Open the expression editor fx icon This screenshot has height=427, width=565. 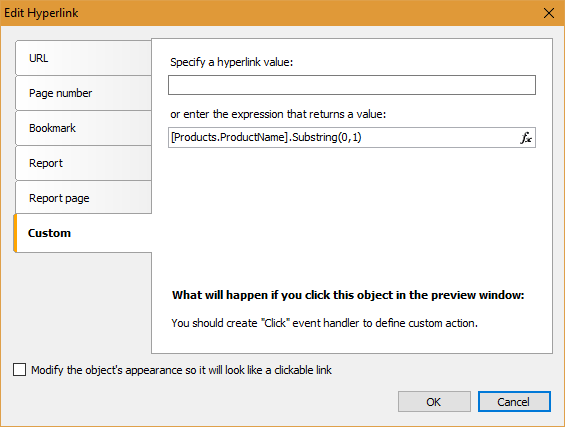point(526,138)
